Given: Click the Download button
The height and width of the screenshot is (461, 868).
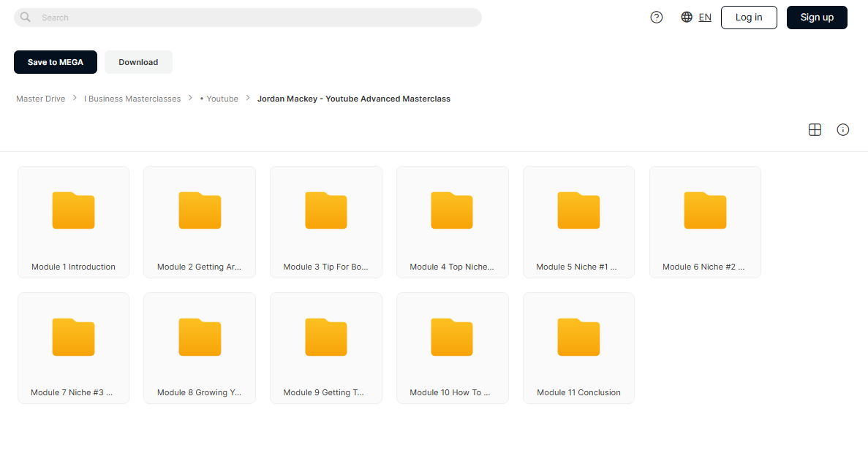Looking at the screenshot, I should (138, 62).
